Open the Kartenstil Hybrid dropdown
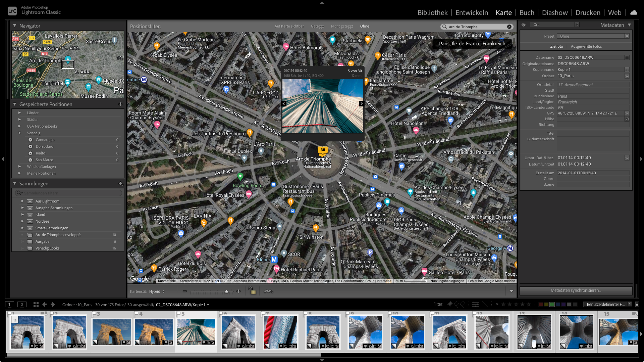 tap(157, 291)
